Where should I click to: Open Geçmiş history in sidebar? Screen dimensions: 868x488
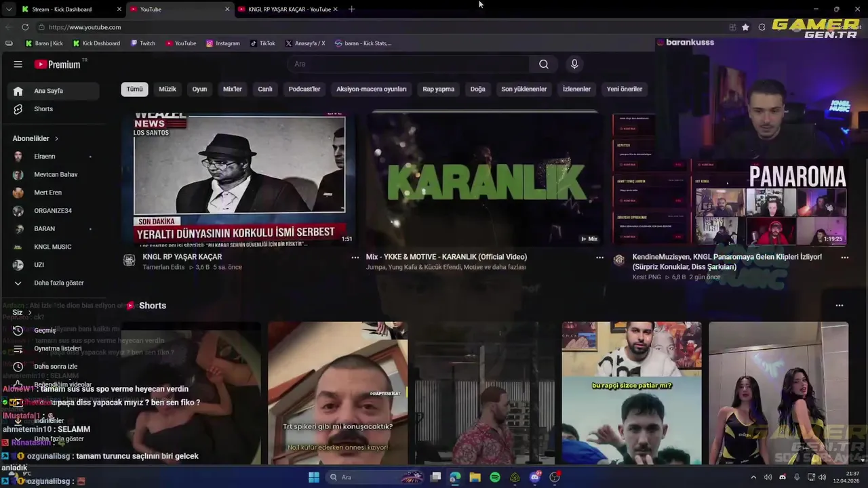tap(52, 331)
